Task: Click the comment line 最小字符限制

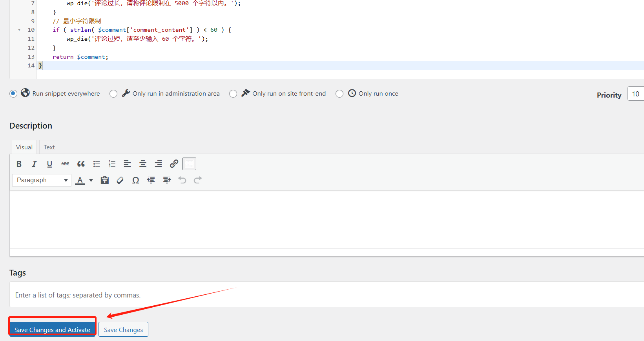Action: [x=77, y=21]
